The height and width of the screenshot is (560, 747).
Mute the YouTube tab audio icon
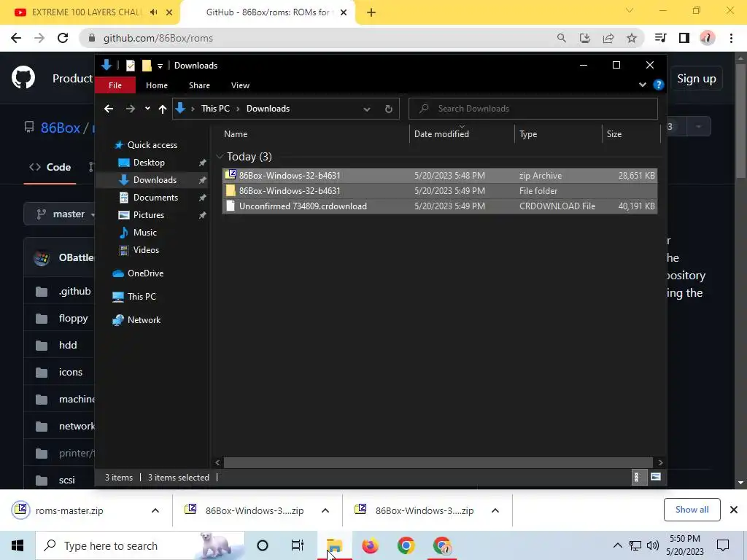[x=153, y=12]
